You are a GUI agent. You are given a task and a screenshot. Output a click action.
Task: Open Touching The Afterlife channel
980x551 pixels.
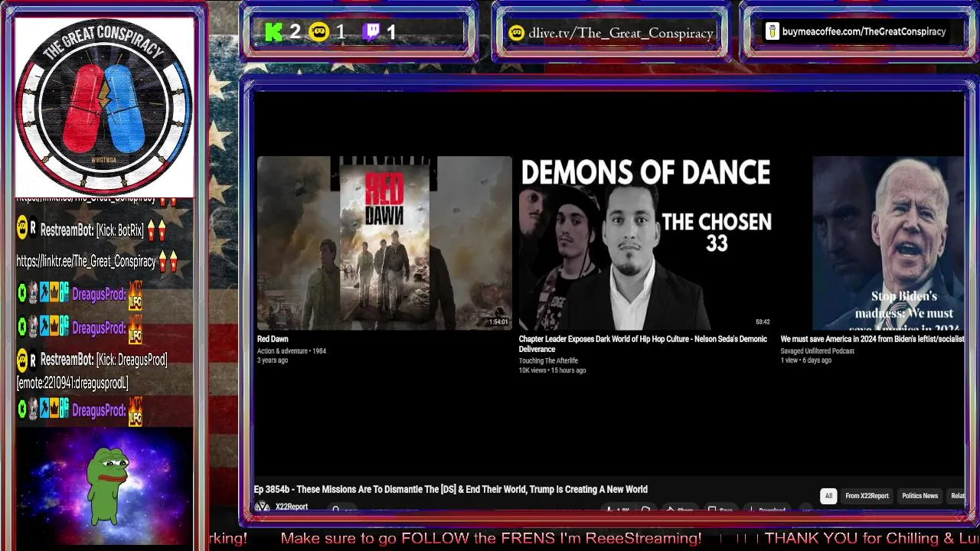(548, 361)
